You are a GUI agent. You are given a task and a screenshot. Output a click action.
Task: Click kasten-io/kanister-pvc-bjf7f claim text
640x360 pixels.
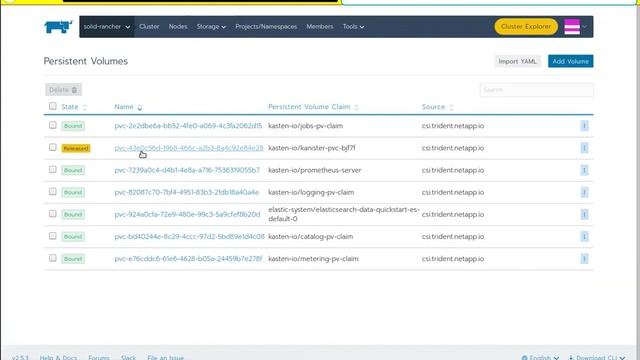[x=312, y=148]
